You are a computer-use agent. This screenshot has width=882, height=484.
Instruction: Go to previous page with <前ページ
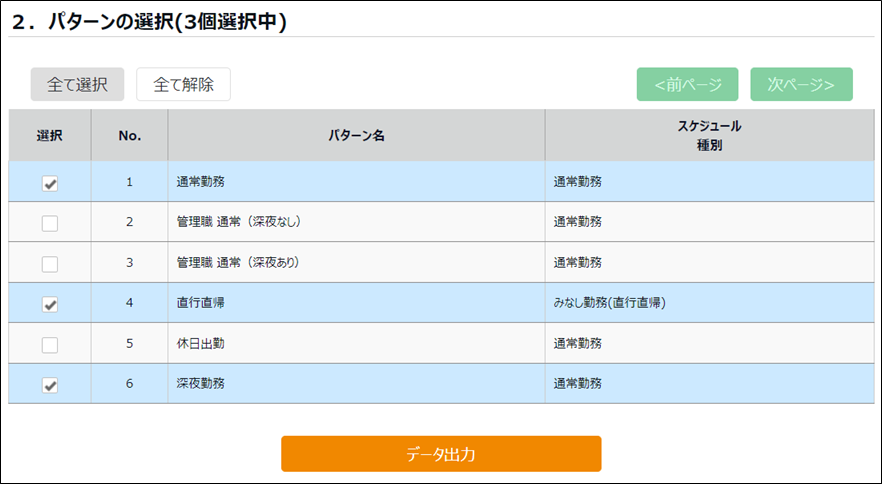[x=687, y=84]
